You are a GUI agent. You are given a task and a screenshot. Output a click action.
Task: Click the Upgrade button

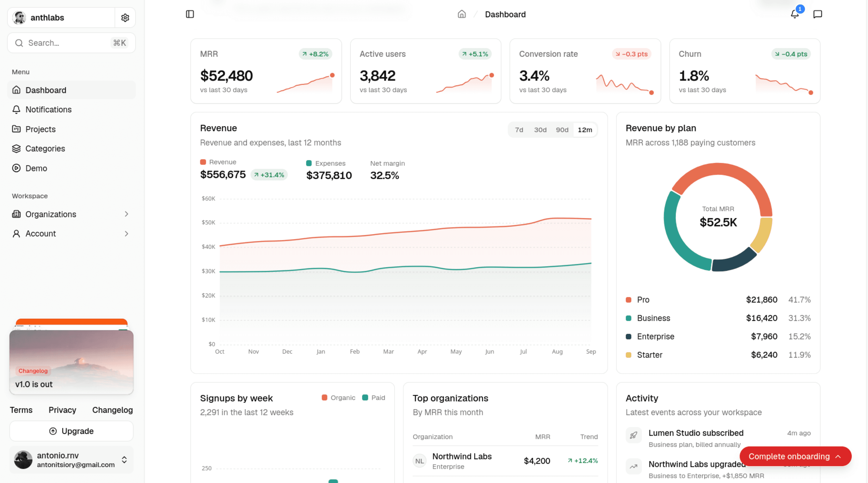(71, 431)
